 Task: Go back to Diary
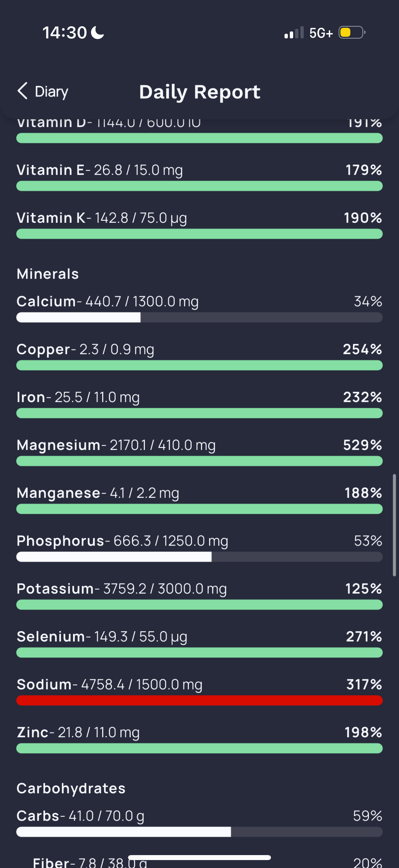click(43, 91)
